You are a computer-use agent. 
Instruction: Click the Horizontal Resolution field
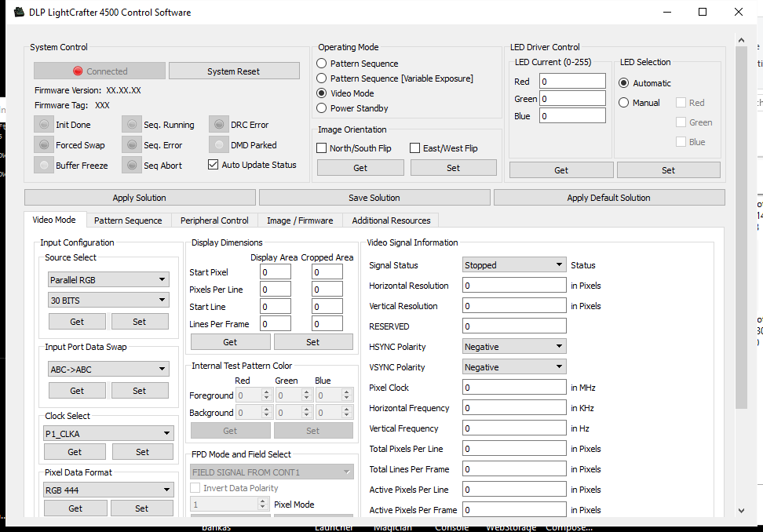[x=514, y=286]
